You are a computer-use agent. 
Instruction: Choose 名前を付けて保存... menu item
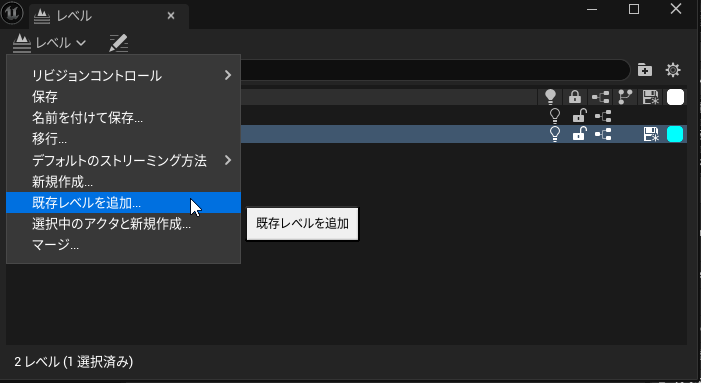[123, 118]
